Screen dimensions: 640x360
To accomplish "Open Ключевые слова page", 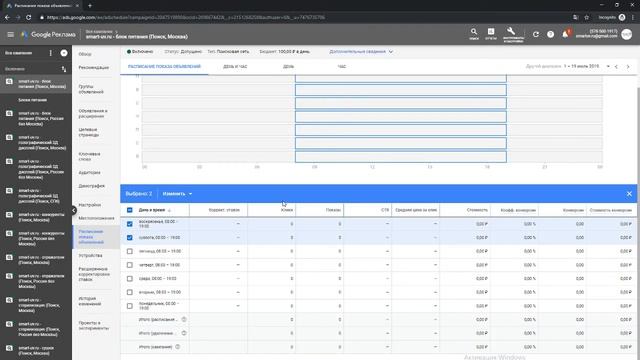I will pyautogui.click(x=89, y=157).
